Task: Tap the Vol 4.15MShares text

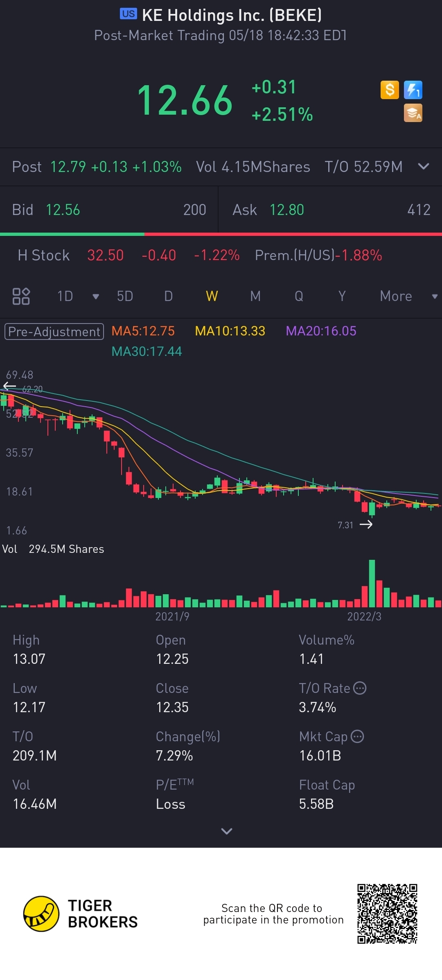Action: (253, 167)
